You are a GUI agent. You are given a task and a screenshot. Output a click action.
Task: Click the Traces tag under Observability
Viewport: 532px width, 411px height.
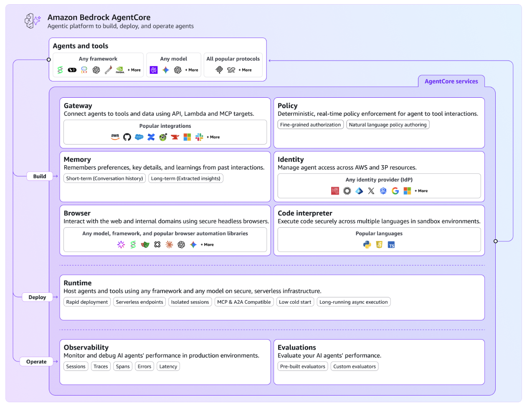pyautogui.click(x=101, y=367)
